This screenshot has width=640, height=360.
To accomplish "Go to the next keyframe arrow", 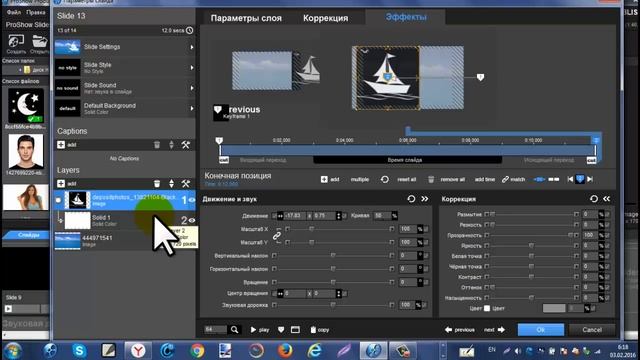I will pyautogui.click(x=590, y=179).
